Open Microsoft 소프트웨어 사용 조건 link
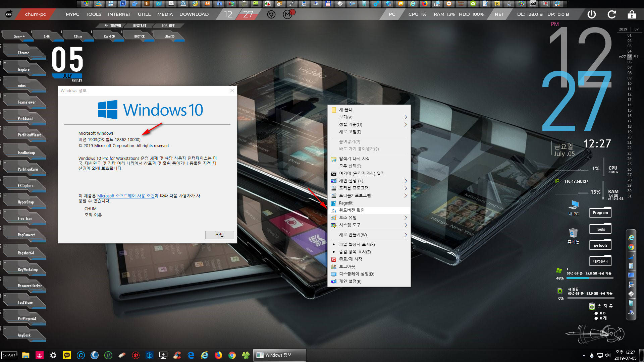Viewport: 644px width, 362px height. point(126,196)
